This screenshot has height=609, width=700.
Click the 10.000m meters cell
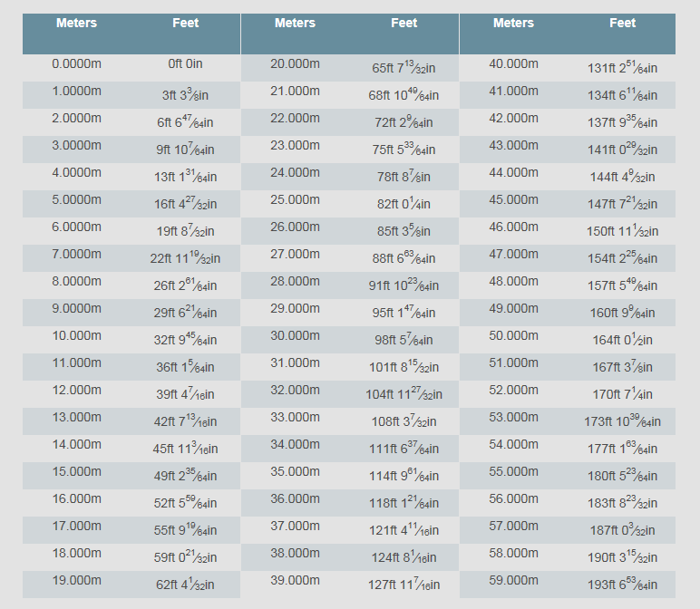(76, 336)
